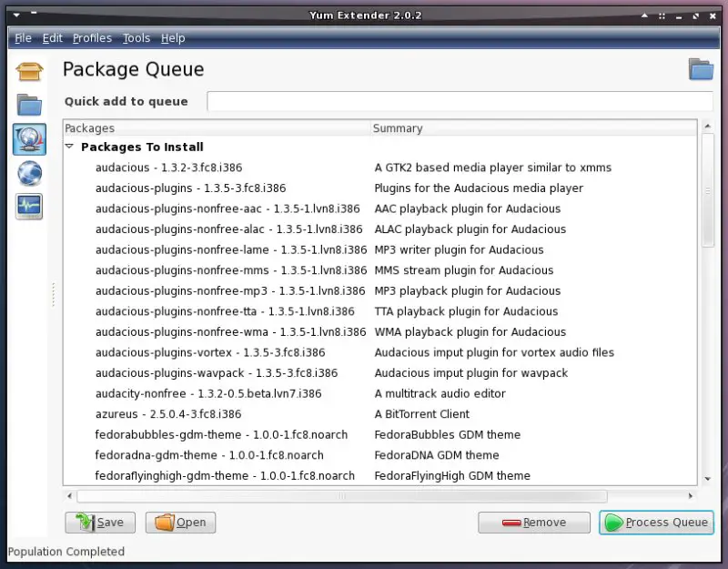
Task: Select the audacious-plugins-nonfree-tta package
Action: pos(380,311)
